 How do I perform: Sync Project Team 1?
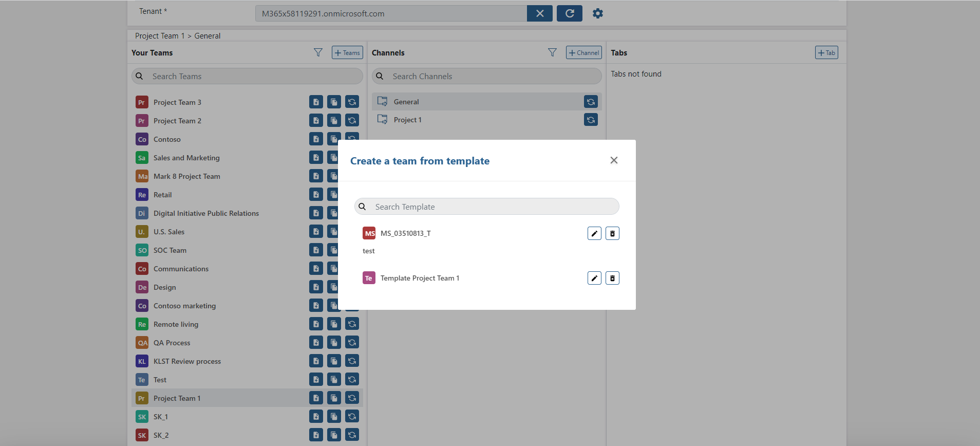352,398
